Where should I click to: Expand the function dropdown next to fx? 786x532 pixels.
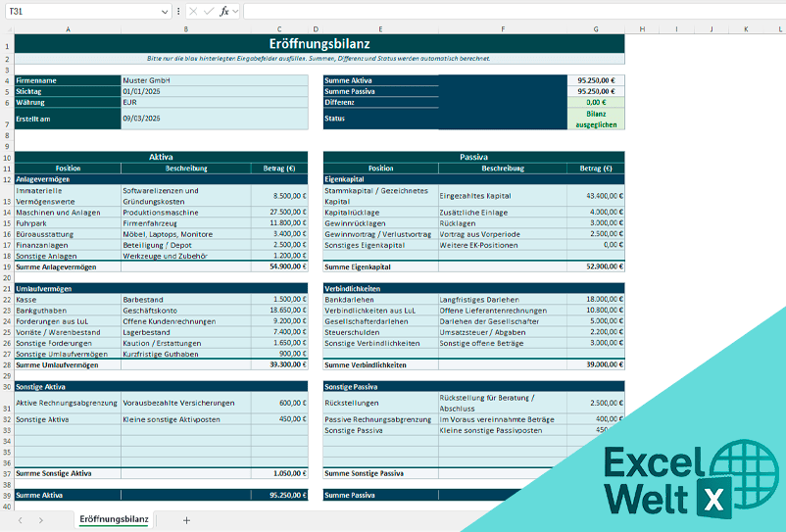[x=235, y=11]
